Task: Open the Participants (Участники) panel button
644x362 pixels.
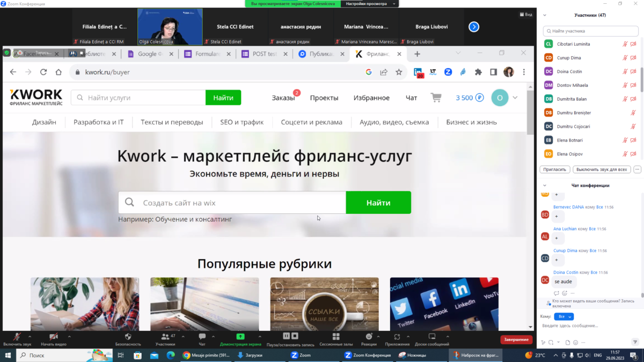Action: click(x=165, y=339)
